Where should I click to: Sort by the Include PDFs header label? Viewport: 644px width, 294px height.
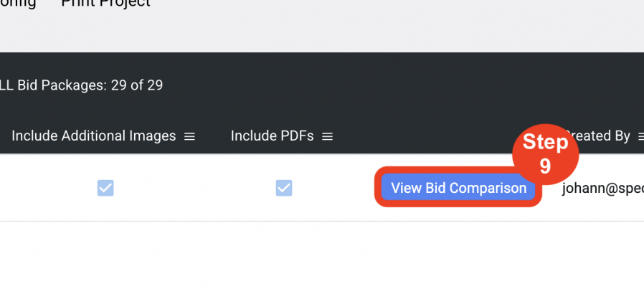(x=272, y=136)
